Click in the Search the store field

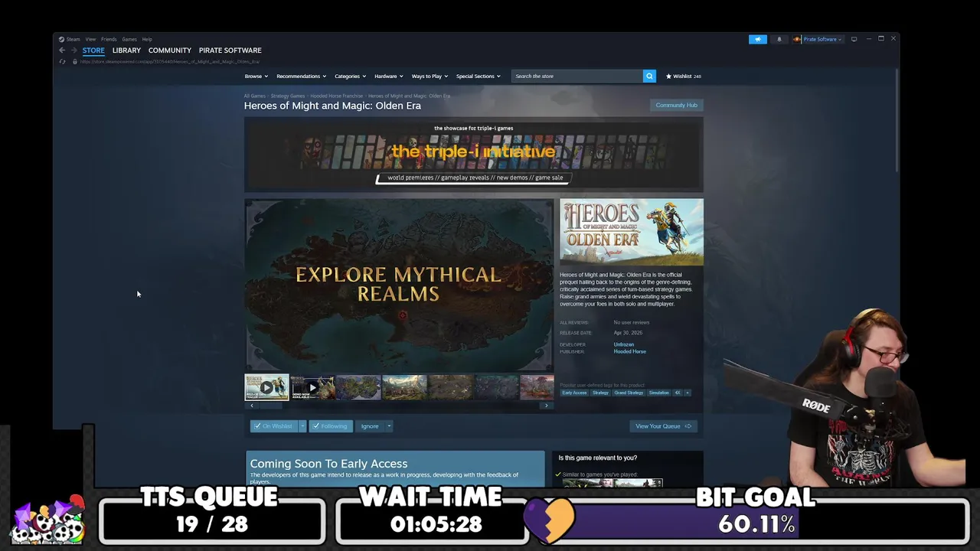[578, 76]
